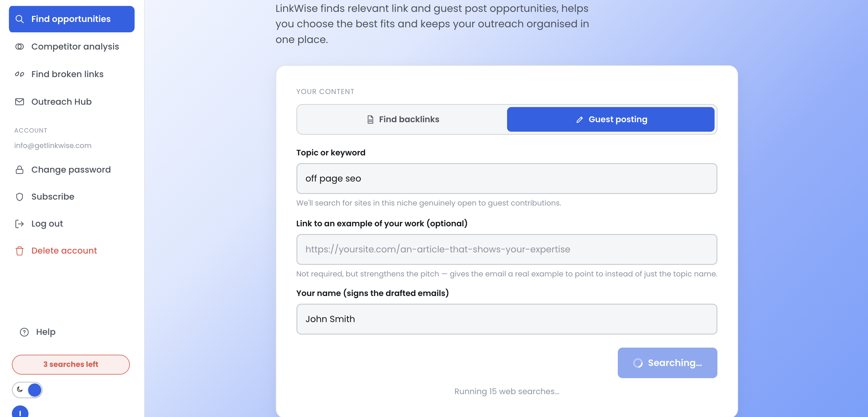Click the Competitor analysis overlapping circles icon

tap(20, 47)
